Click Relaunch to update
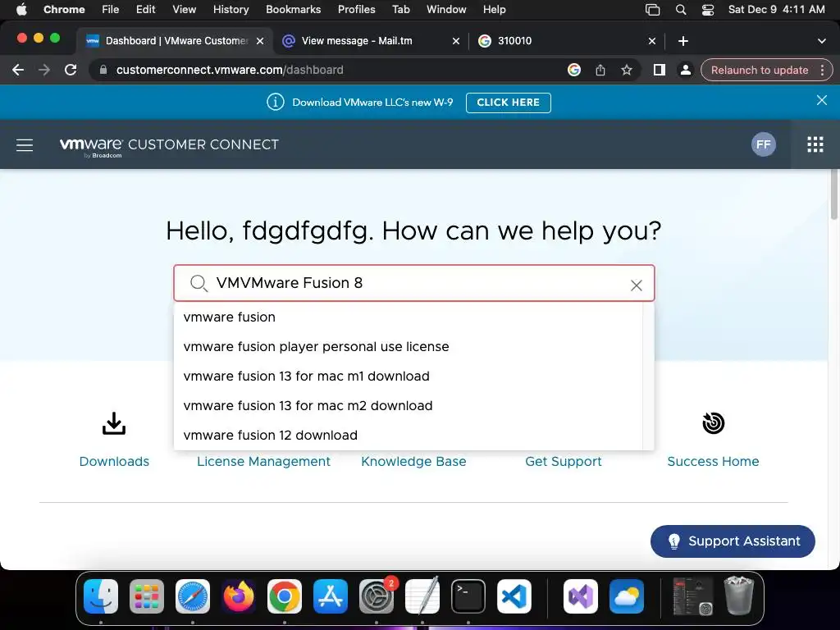This screenshot has width=840, height=630. 759,71
